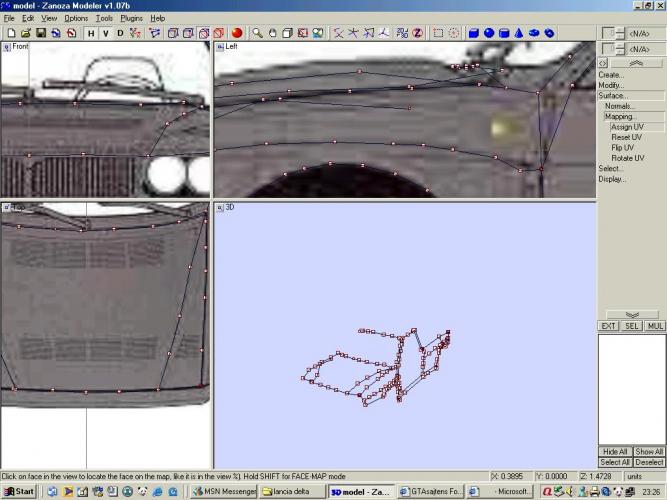Expand the Modify... rollout
This screenshot has width=667, height=500.
(x=611, y=85)
